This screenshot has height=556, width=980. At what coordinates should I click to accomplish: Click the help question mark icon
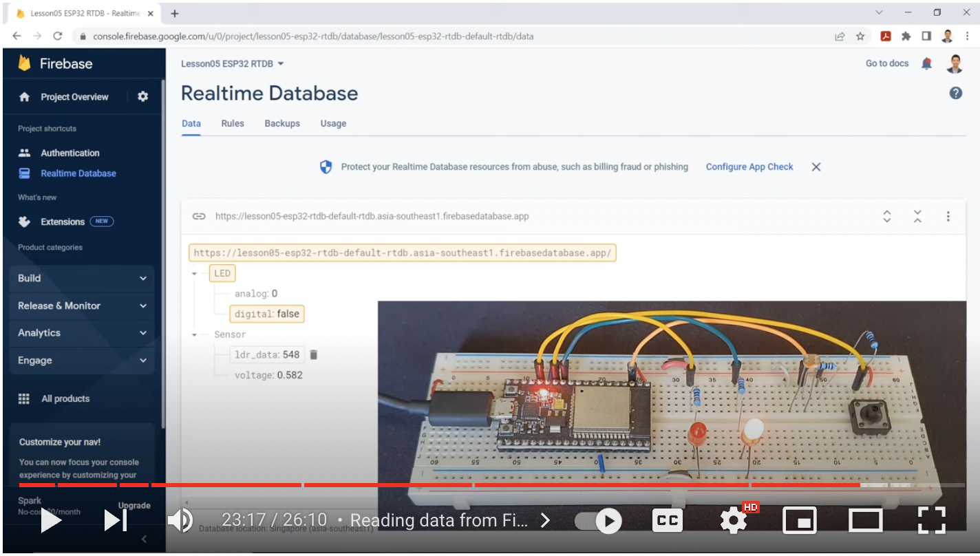click(x=956, y=93)
